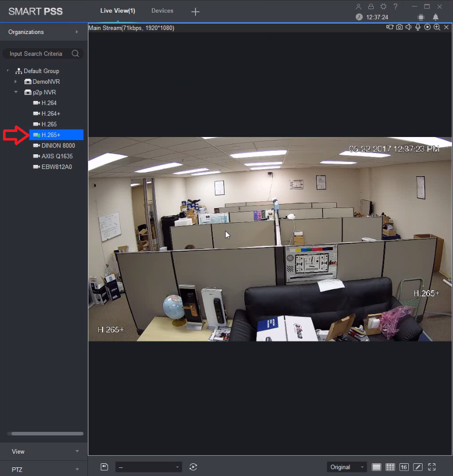Image resolution: width=453 pixels, height=476 pixels.
Task: Click the Main Stream info text
Action: pyautogui.click(x=131, y=28)
